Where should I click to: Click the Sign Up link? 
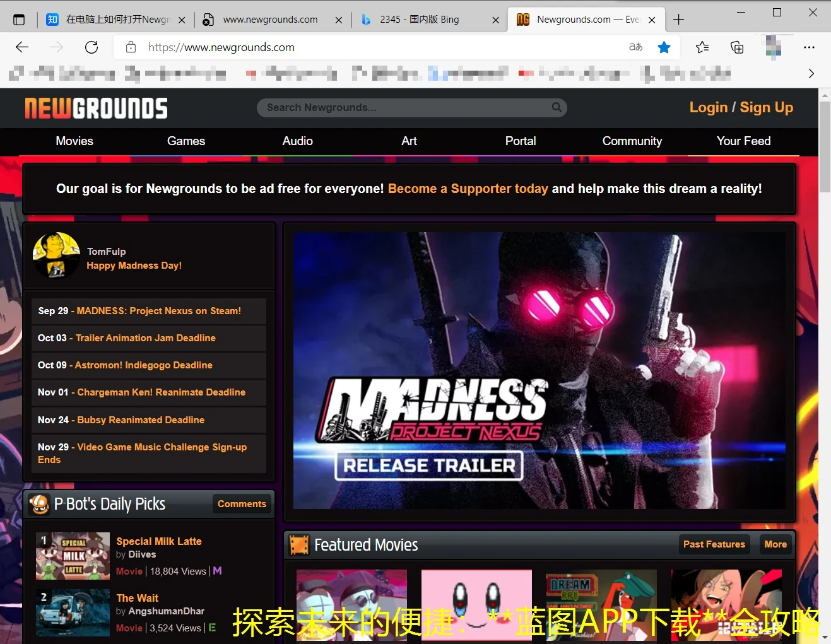766,107
